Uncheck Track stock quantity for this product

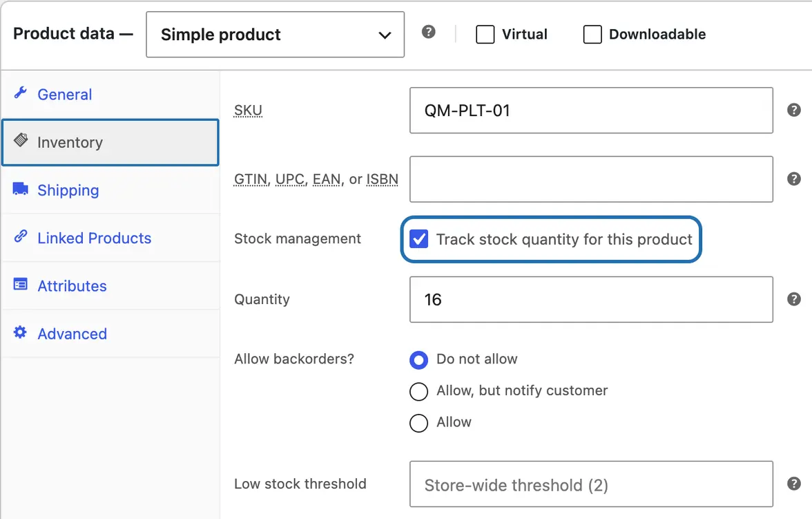coord(419,239)
